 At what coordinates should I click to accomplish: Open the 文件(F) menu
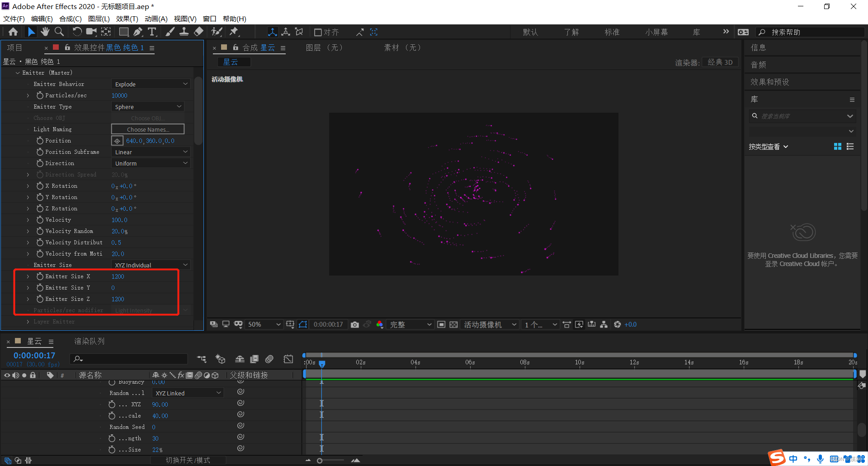tap(14, 19)
